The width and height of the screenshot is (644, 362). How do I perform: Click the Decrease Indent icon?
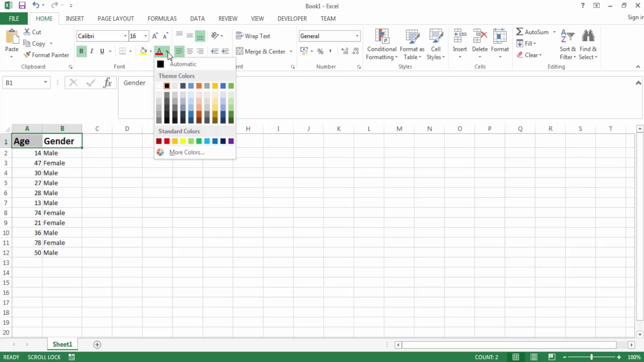pyautogui.click(x=215, y=51)
